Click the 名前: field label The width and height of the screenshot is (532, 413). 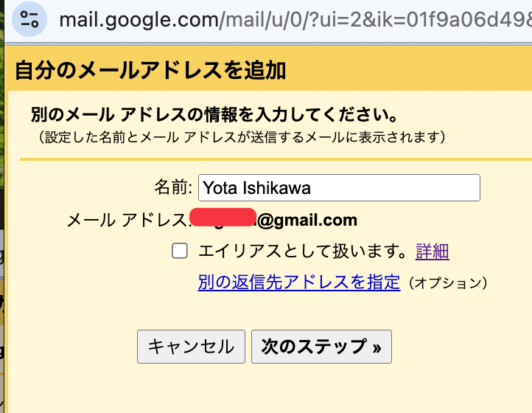pyautogui.click(x=173, y=188)
